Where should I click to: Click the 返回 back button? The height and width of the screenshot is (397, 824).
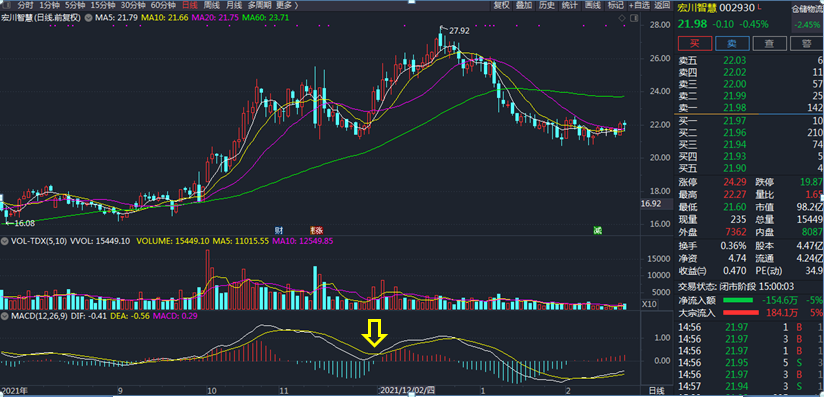pyautogui.click(x=662, y=6)
